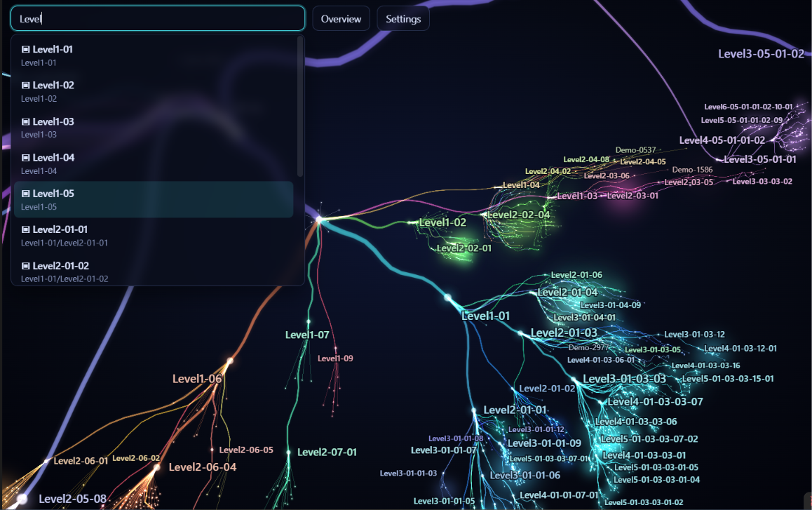This screenshot has width=812, height=510.
Task: Click the Level4-01-03-03-07 node label
Action: tap(654, 402)
